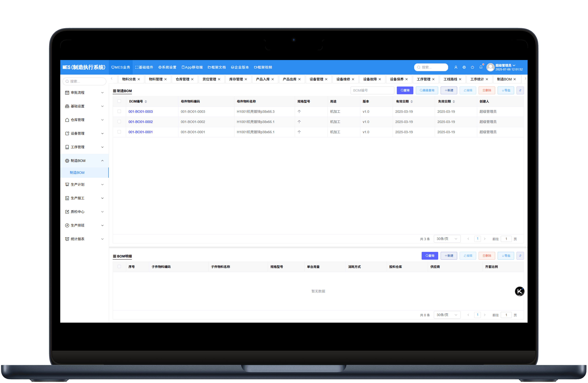This screenshot has height=383, width=588.
Task: Click the 高级查询 button
Action: point(427,90)
